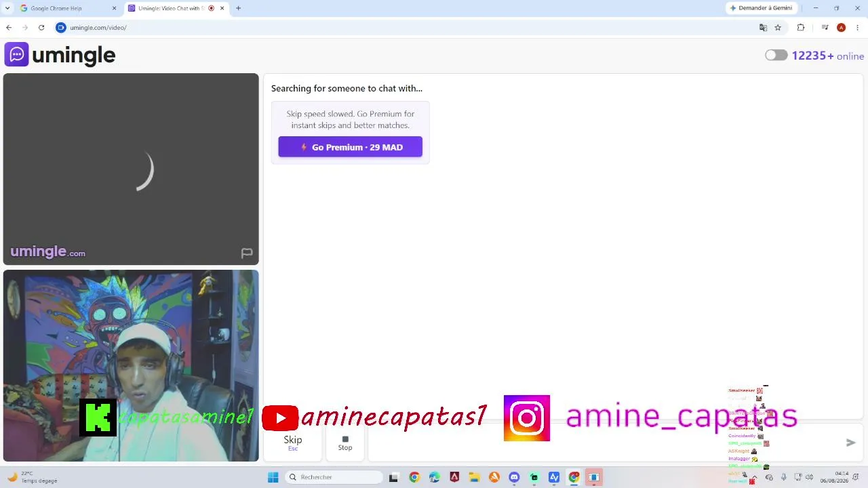Open Task View on the taskbar
The width and height of the screenshot is (868, 488).
click(x=393, y=477)
